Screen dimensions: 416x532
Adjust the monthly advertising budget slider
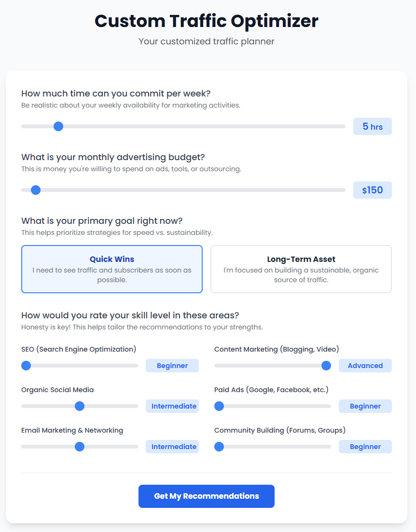point(35,190)
